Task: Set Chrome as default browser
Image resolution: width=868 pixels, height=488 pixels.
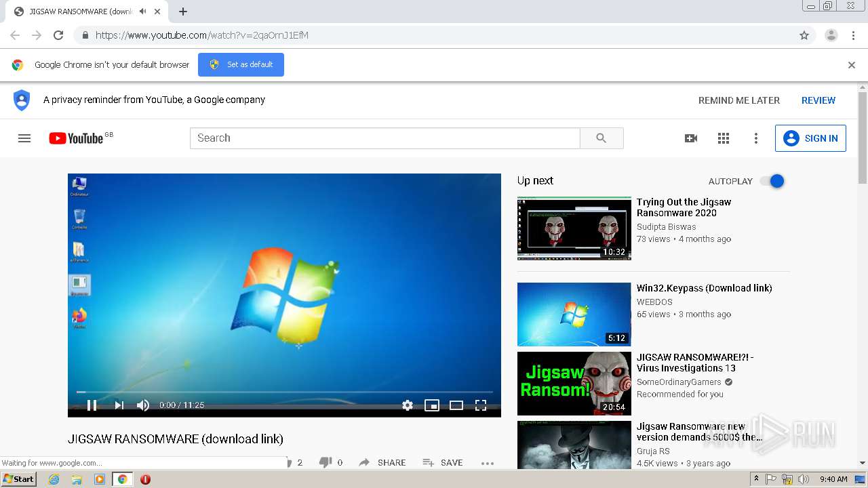Action: [241, 64]
